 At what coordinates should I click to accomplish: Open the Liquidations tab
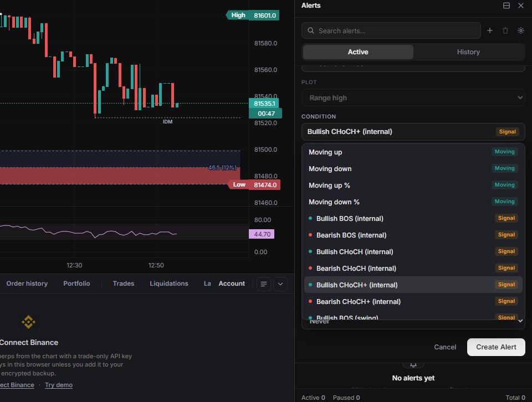(169, 284)
